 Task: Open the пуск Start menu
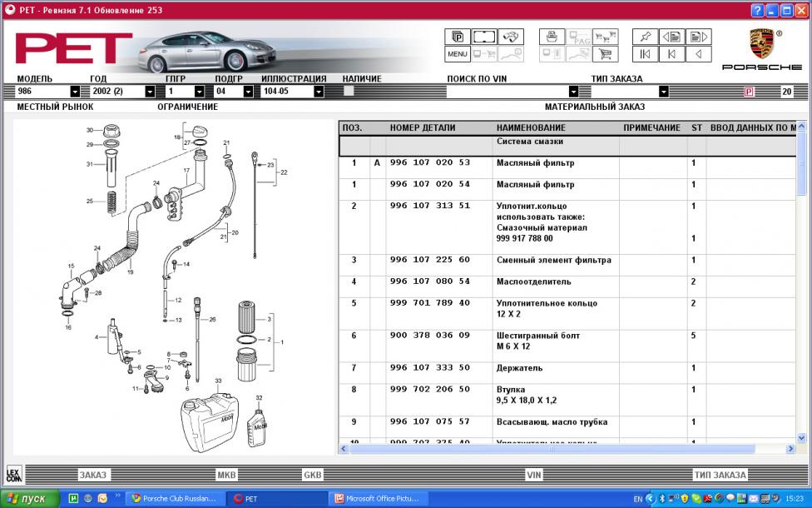coord(30,499)
